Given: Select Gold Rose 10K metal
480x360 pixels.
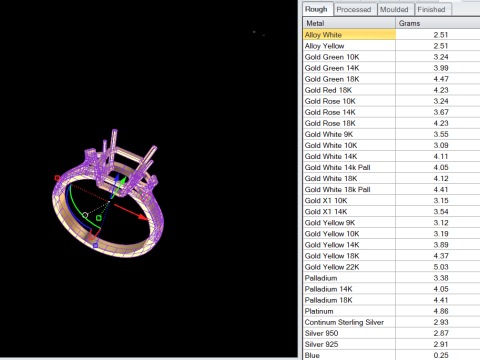Looking at the screenshot, I should (x=391, y=101).
